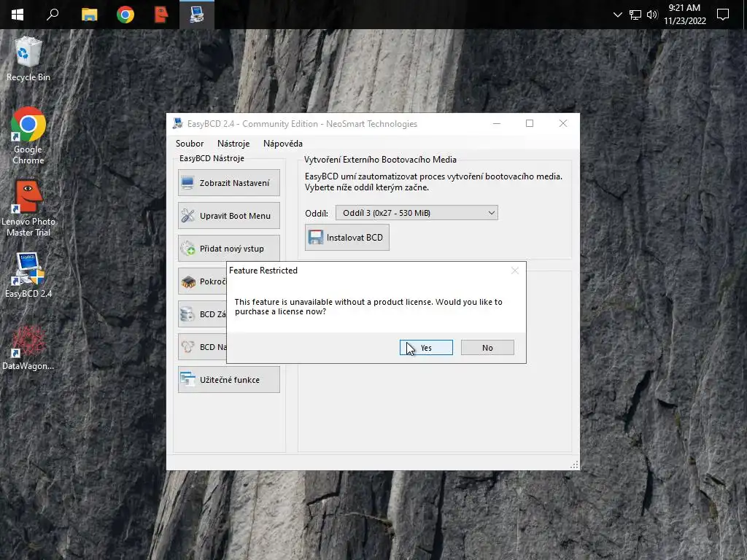Open volume tray icon
The image size is (747, 560).
(652, 15)
